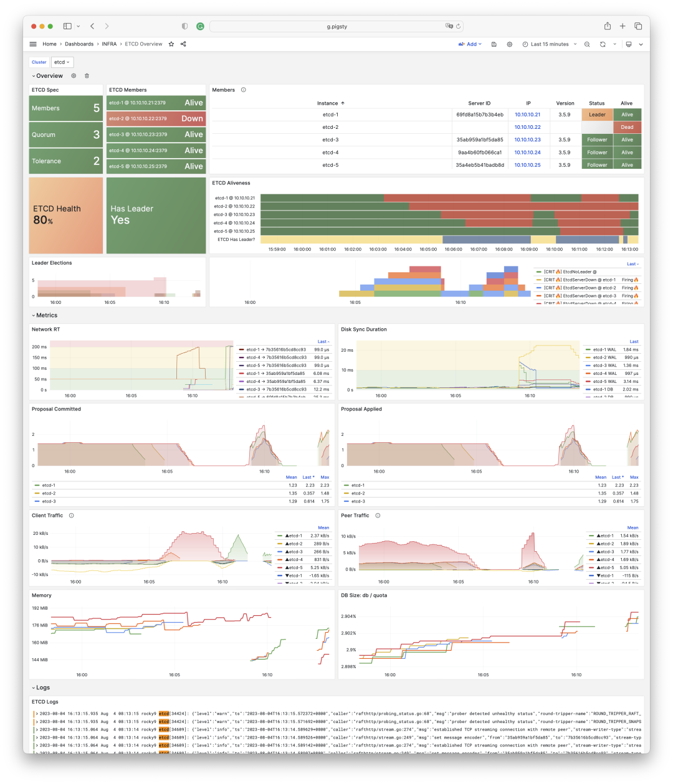Open the Add panel dropdown menu

[x=470, y=44]
